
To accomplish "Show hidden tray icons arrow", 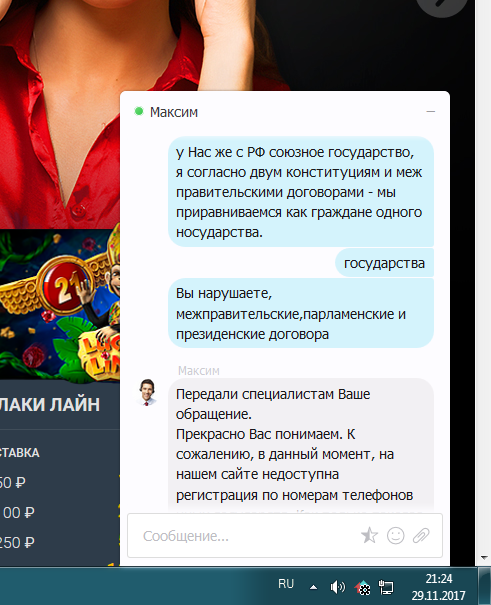I will (314, 587).
